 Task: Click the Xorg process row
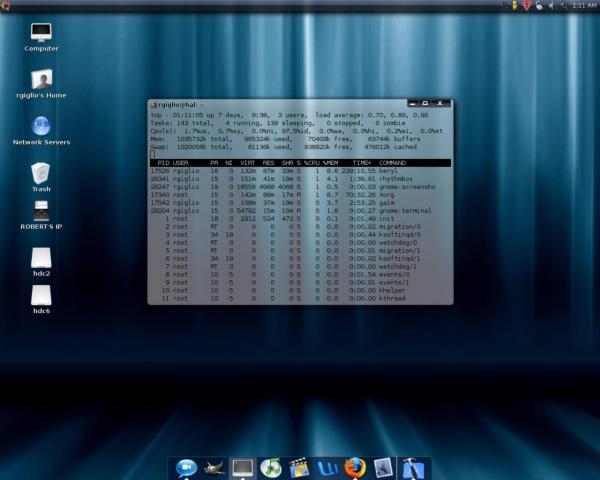[x=300, y=195]
